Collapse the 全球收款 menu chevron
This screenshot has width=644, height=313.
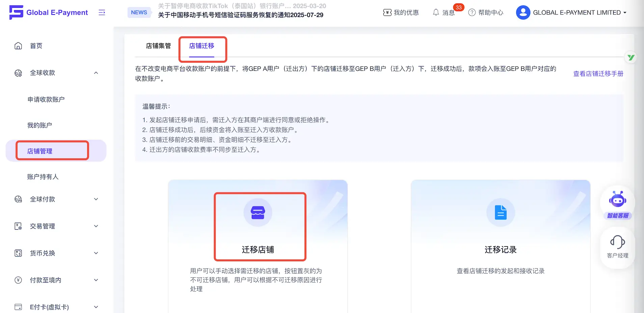[x=96, y=73]
